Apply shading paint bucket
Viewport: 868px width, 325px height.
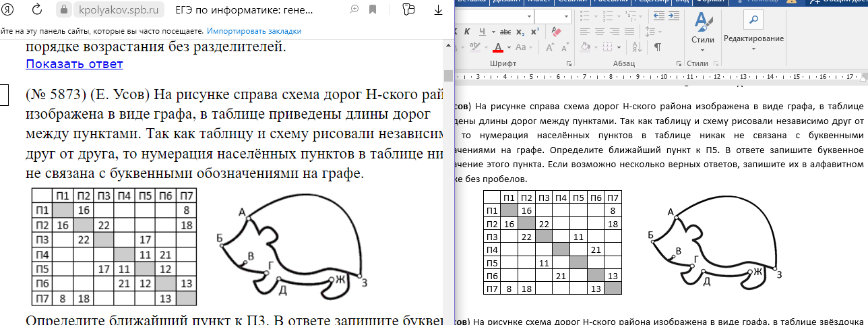tap(584, 47)
